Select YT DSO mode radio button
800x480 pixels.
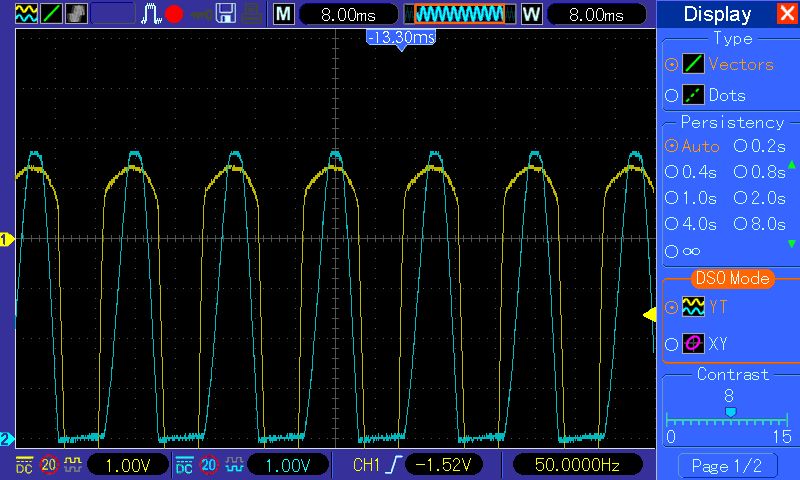[x=671, y=307]
